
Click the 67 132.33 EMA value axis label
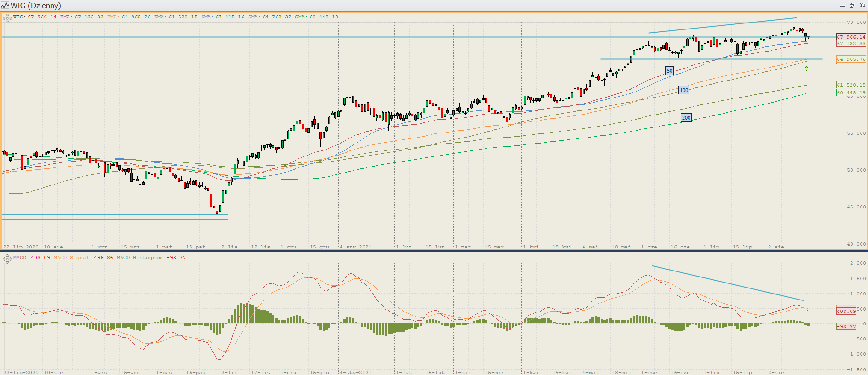(851, 44)
